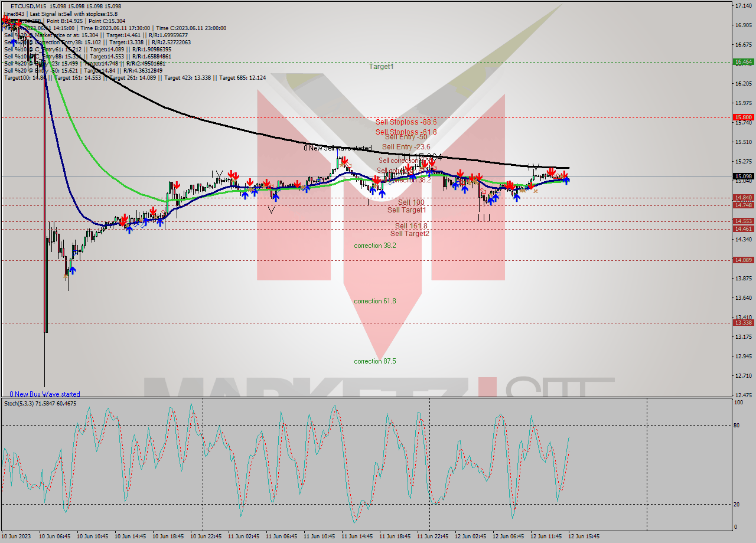Click the 'Sell Target1' label

click(406, 210)
